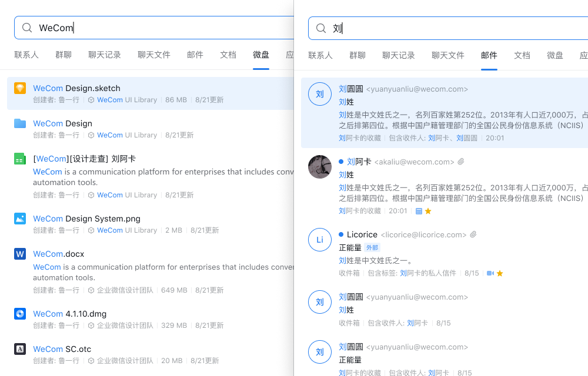Open the WeCom Design folder name
The image size is (588, 376).
click(63, 123)
